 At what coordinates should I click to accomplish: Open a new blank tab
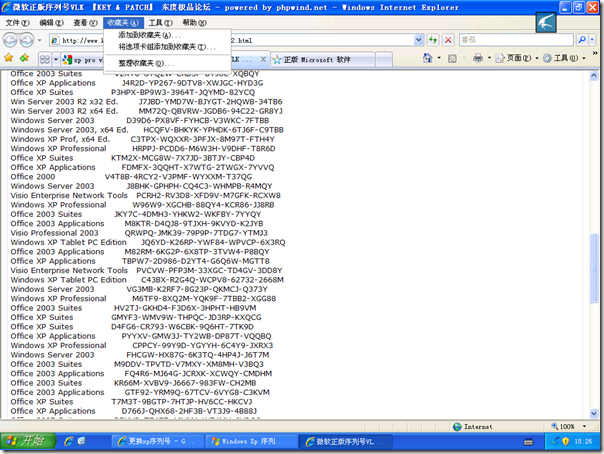coord(384,60)
